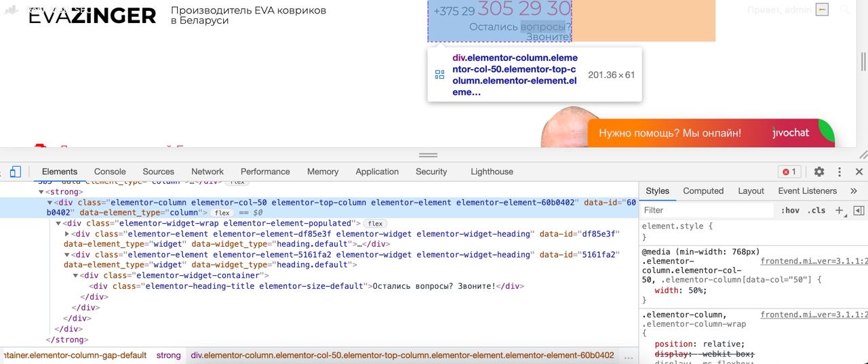The height and width of the screenshot is (364, 868).
Task: Edit the 'width: 50%' style declaration
Action: pos(680,290)
